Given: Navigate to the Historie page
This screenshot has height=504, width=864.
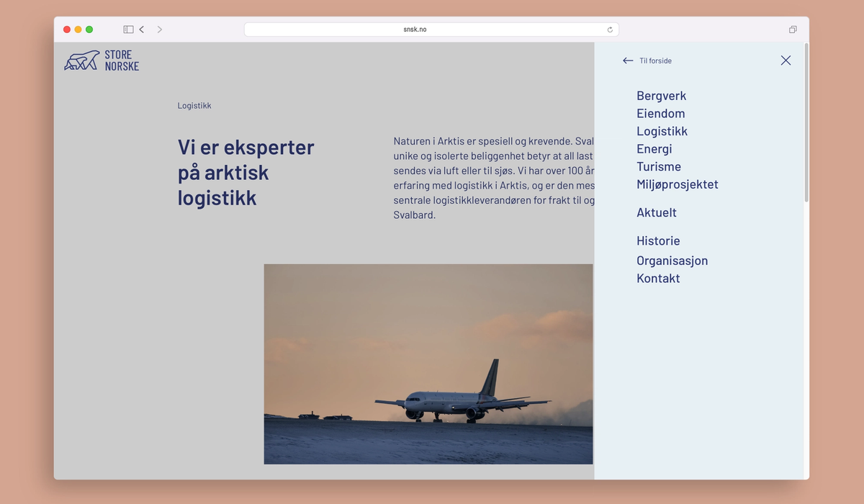Looking at the screenshot, I should point(658,240).
